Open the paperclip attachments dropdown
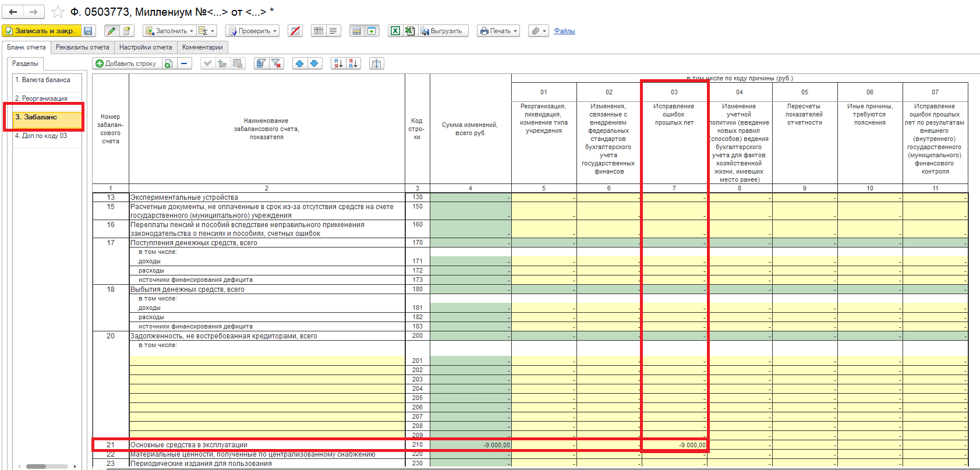980x470 pixels. pyautogui.click(x=539, y=31)
